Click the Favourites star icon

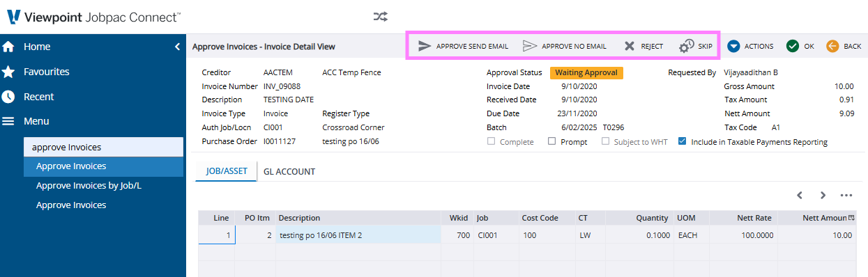[8, 72]
